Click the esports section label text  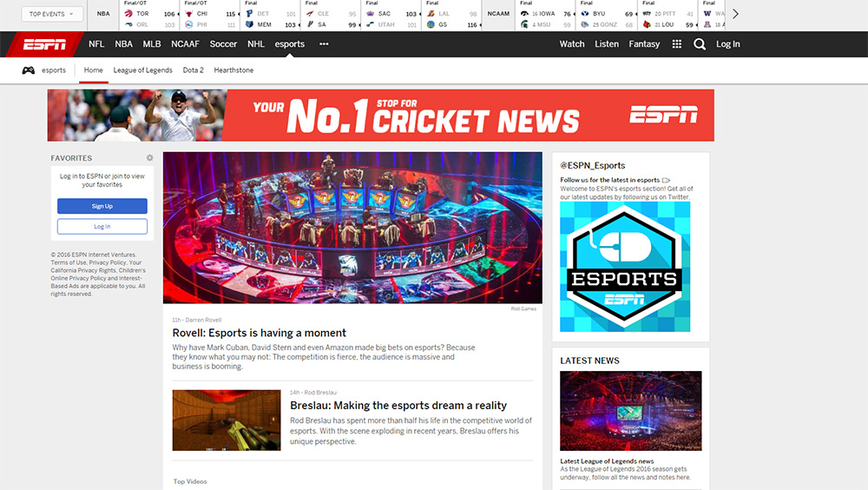(x=54, y=70)
